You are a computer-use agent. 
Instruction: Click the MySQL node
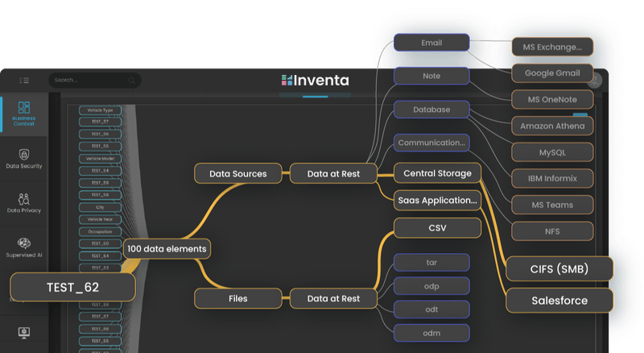pyautogui.click(x=552, y=152)
